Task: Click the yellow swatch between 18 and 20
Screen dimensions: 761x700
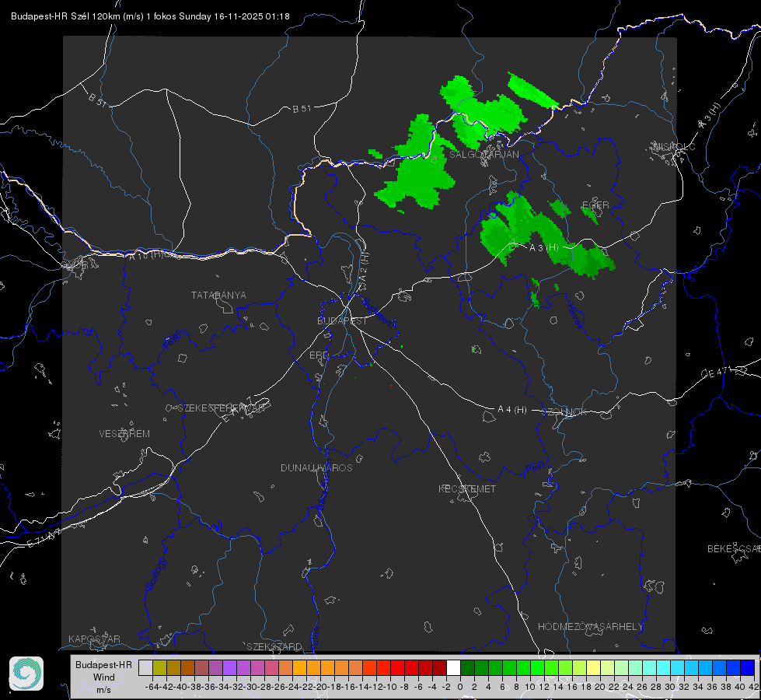Action: [x=594, y=667]
